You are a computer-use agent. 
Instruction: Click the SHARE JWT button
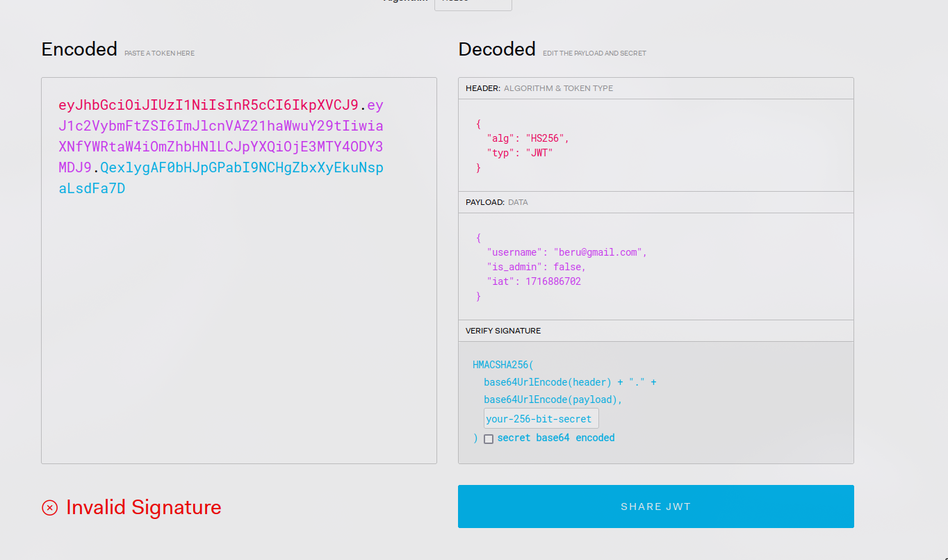pyautogui.click(x=655, y=507)
